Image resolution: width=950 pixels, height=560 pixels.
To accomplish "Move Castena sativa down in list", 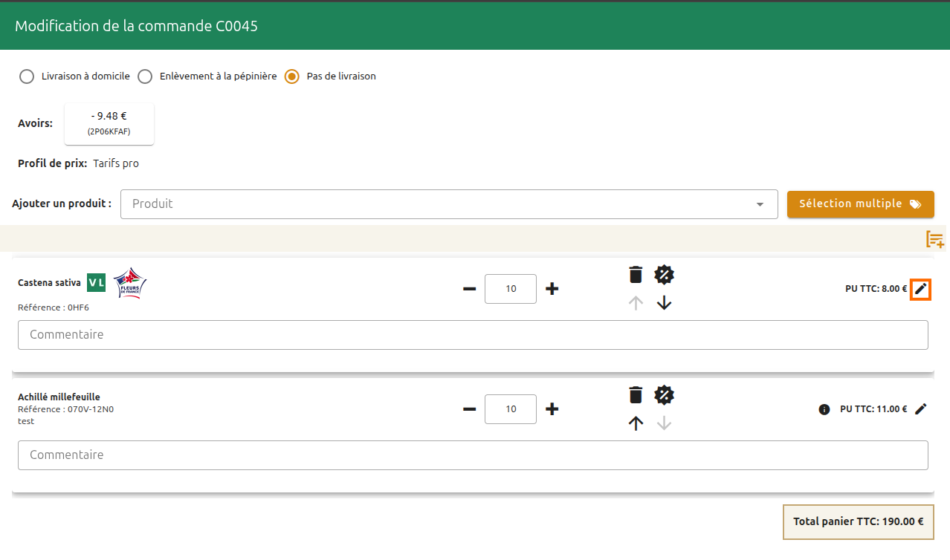I will 664,303.
